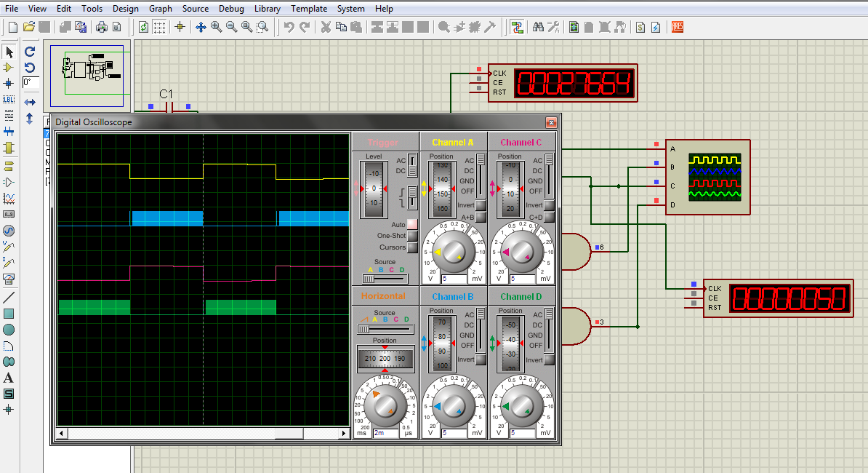The width and height of the screenshot is (868, 473).
Task: Toggle the dotted grid display icon
Action: (x=159, y=27)
